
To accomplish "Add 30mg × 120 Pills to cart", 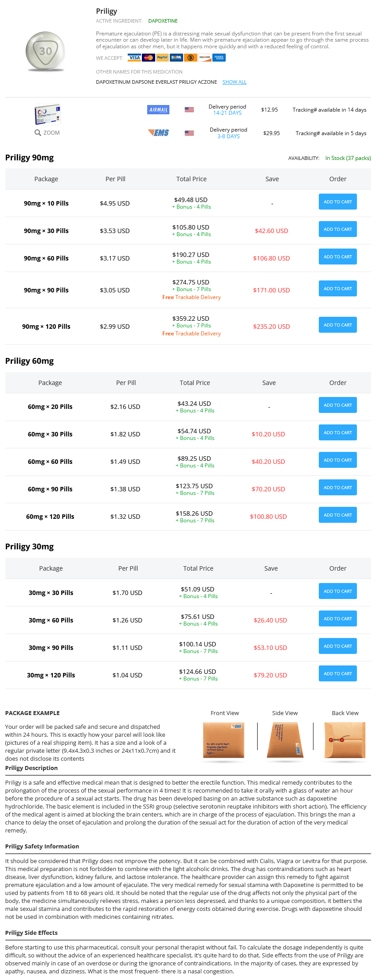I will coord(338,673).
